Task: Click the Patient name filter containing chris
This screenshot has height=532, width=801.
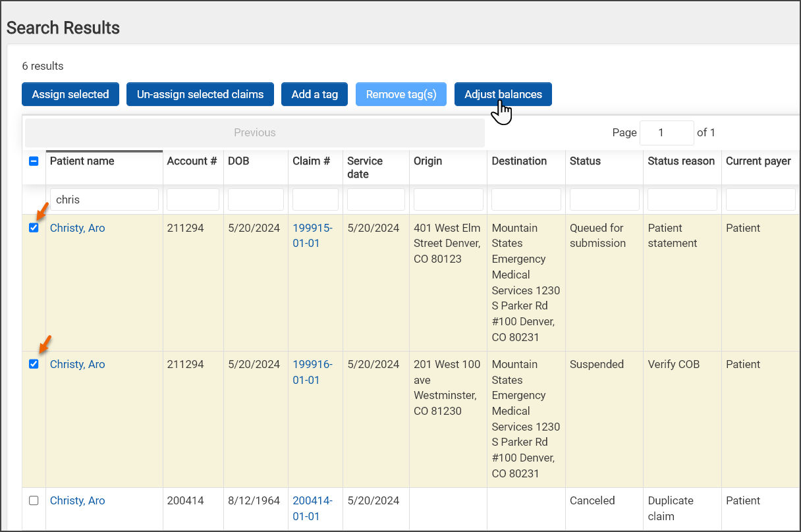Action: click(104, 199)
